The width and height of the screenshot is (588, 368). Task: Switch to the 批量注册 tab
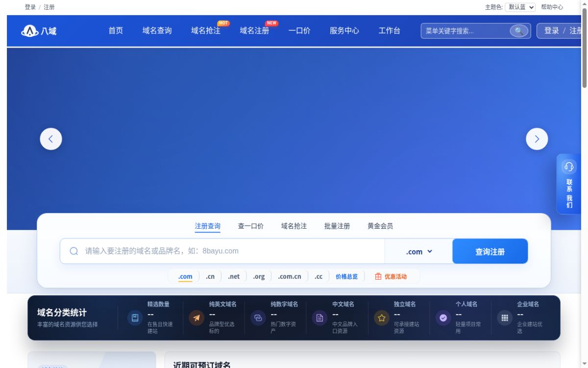(x=337, y=226)
